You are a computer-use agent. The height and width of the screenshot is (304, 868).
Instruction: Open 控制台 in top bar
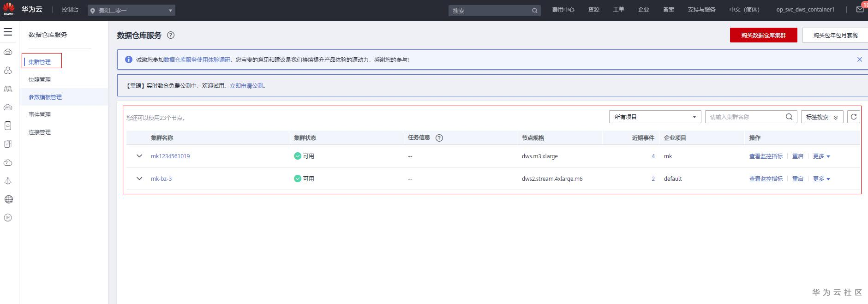70,10
